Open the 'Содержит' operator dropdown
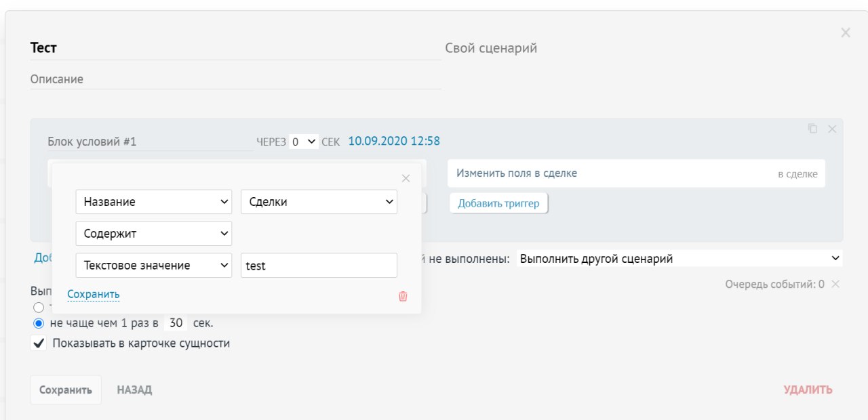The image size is (868, 420). 154,234
